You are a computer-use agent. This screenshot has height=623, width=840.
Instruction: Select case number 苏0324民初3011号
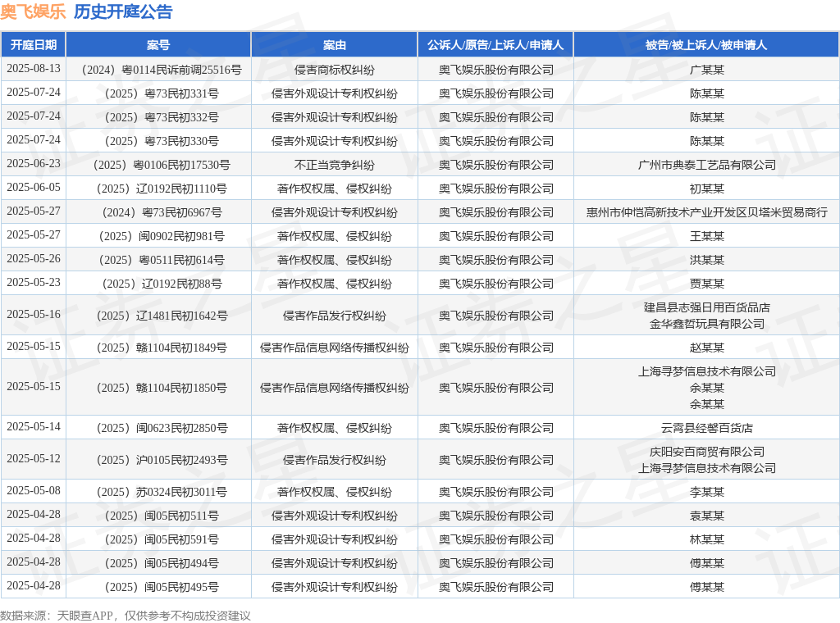click(x=162, y=492)
